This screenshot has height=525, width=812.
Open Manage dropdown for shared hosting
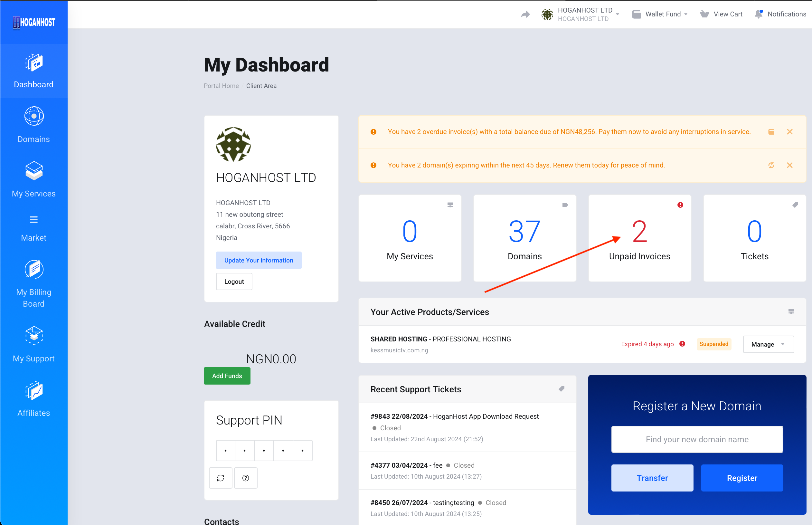pos(768,344)
